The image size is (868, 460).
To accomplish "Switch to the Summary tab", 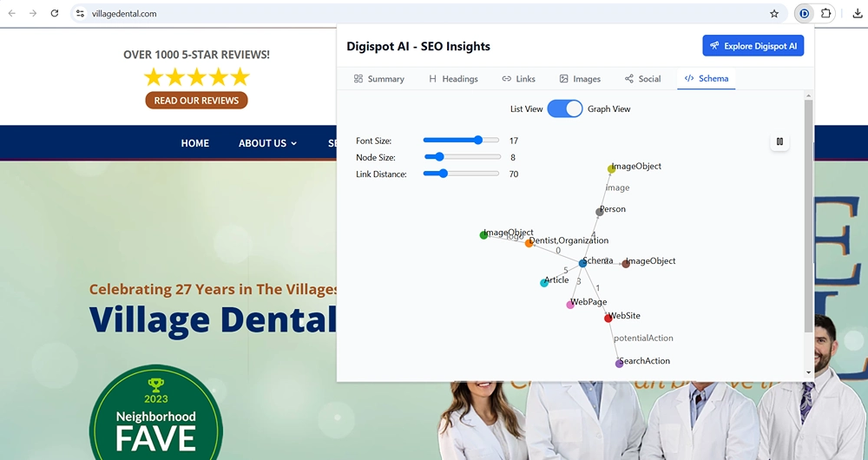I will pyautogui.click(x=379, y=79).
